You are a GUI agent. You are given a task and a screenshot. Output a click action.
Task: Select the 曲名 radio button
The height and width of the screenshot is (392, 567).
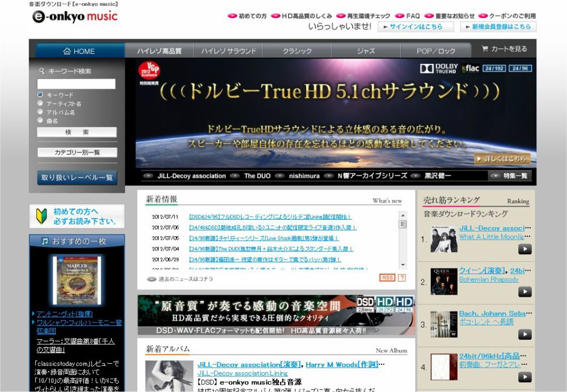[40, 120]
